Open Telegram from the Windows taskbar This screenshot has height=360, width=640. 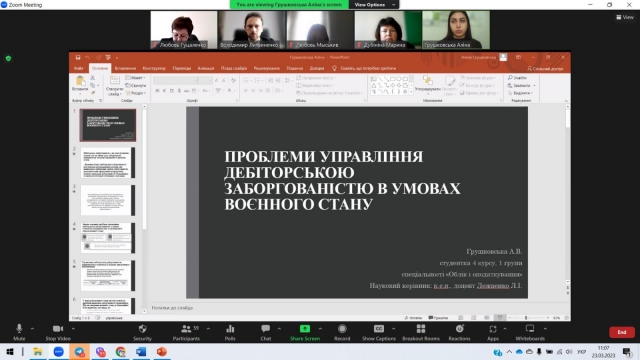[80, 351]
